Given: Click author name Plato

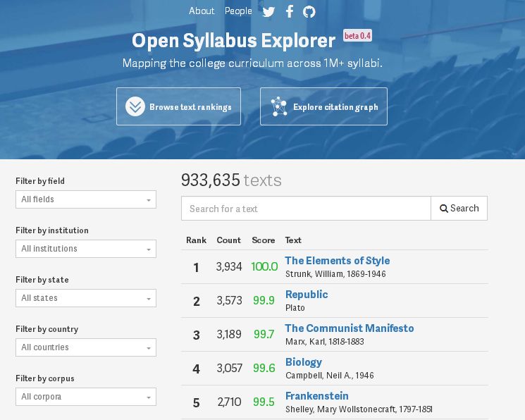Looking at the screenshot, I should [x=295, y=308].
